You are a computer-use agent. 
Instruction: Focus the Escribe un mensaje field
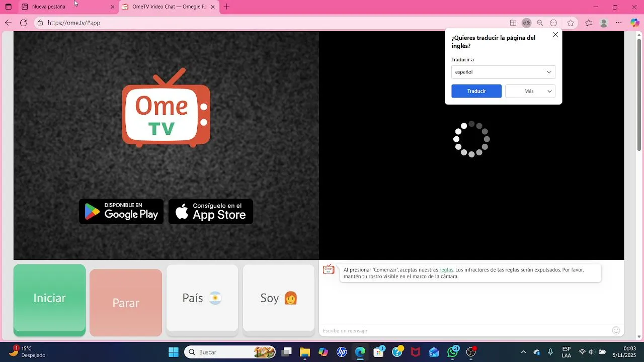point(465,330)
